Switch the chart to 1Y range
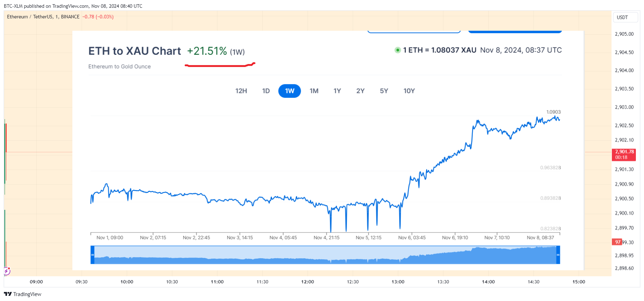This screenshot has height=301, width=644. (x=337, y=91)
